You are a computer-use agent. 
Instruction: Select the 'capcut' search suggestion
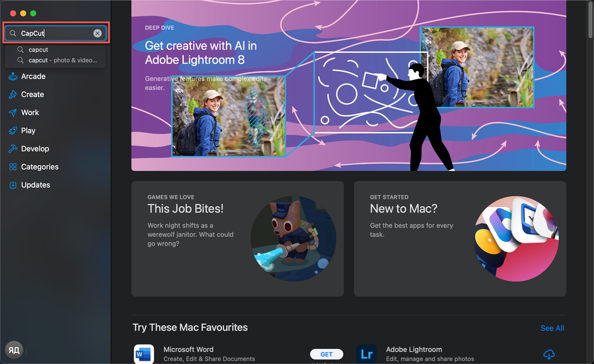pos(38,50)
